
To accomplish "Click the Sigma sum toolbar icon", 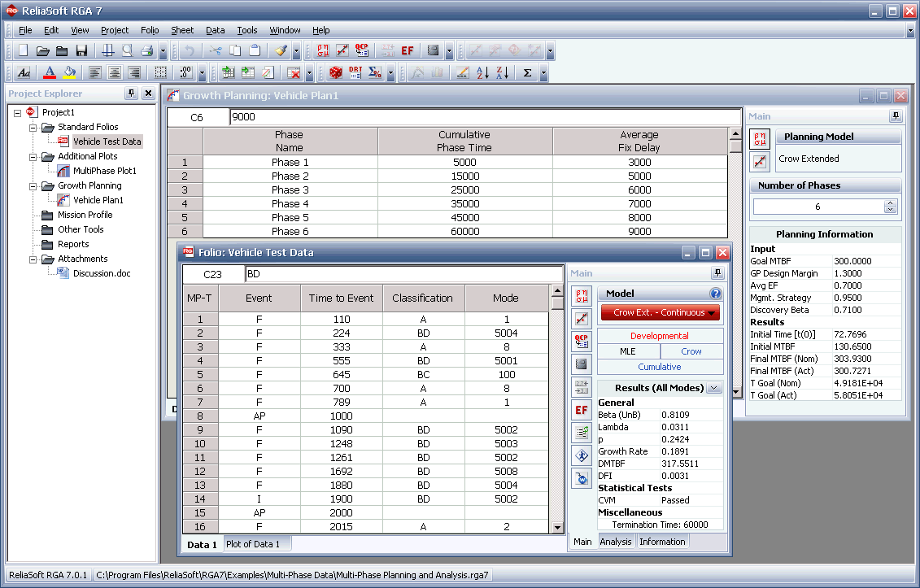I will pos(527,72).
